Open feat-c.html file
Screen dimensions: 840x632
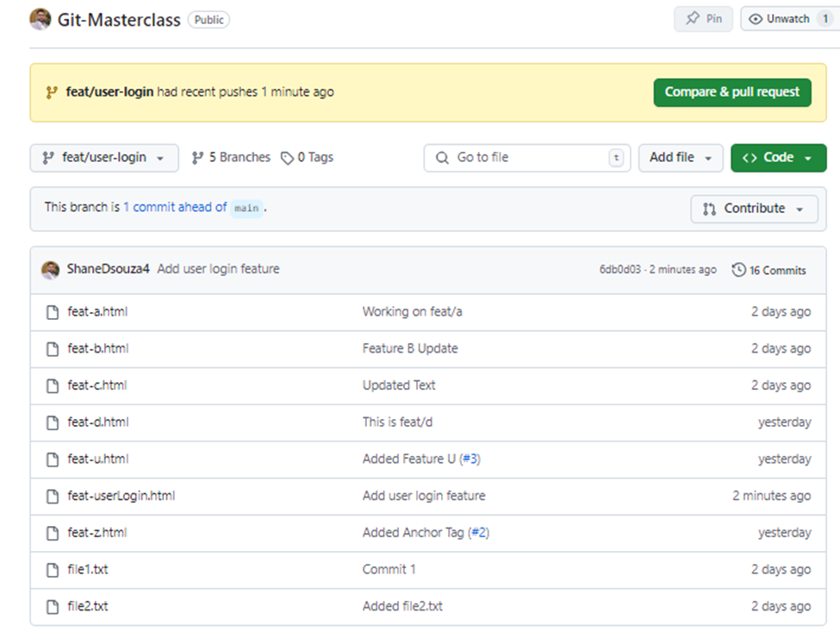point(97,385)
